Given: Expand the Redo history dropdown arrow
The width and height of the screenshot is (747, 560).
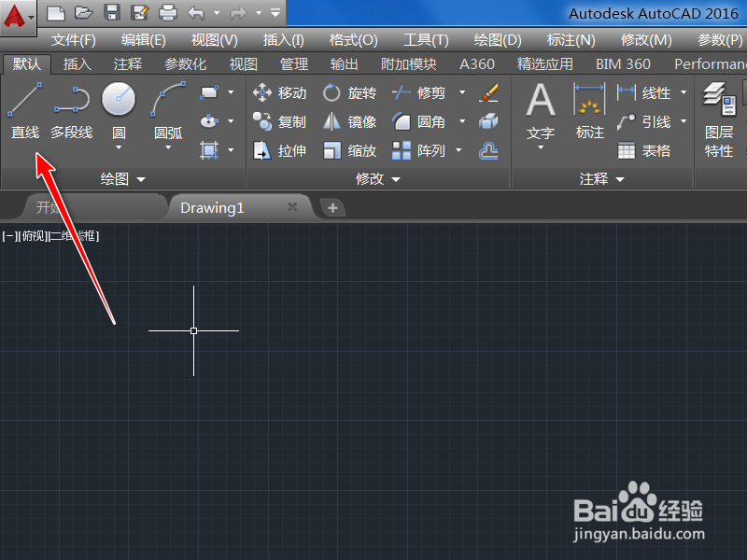Looking at the screenshot, I should 259,13.
